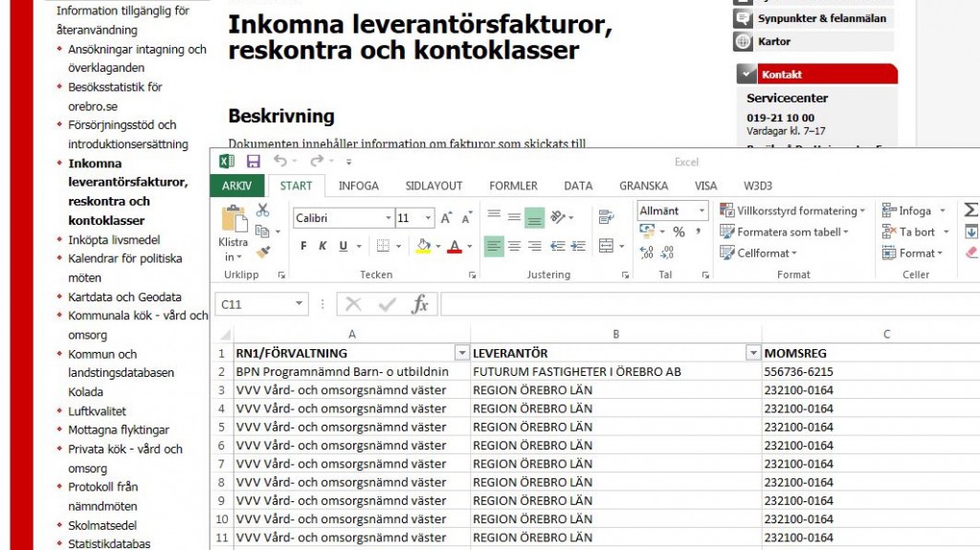Undo the last action in Excel

point(280,162)
